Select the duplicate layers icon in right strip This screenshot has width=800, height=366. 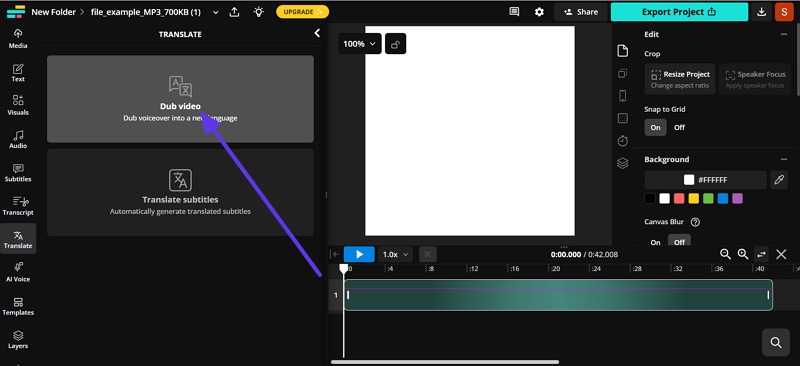(x=622, y=74)
